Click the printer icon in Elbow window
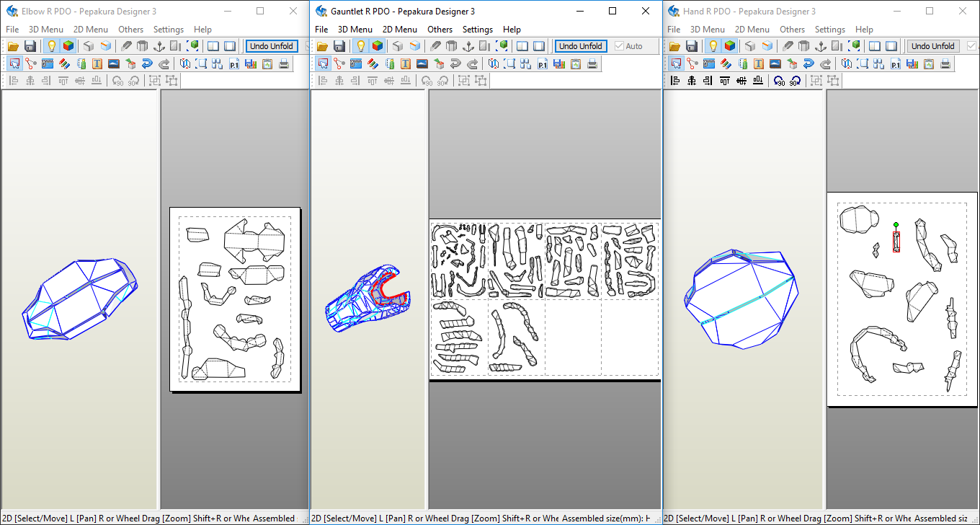The width and height of the screenshot is (980, 525). tap(284, 63)
